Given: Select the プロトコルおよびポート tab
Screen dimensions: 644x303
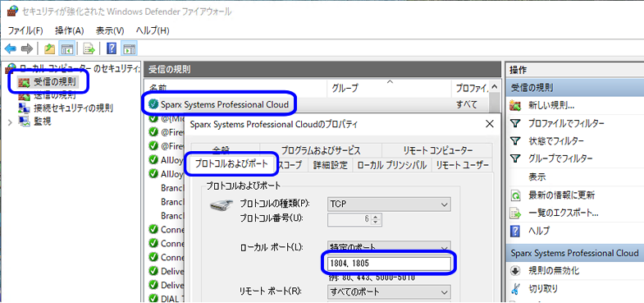Looking at the screenshot, I should [x=231, y=164].
